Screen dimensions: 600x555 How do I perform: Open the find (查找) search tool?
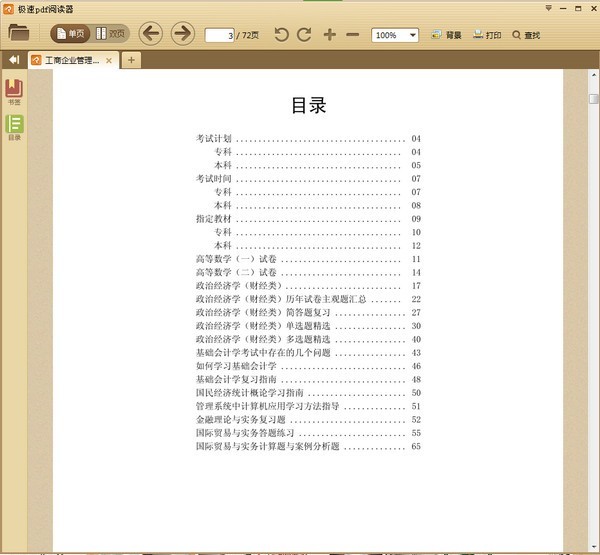(x=526, y=35)
